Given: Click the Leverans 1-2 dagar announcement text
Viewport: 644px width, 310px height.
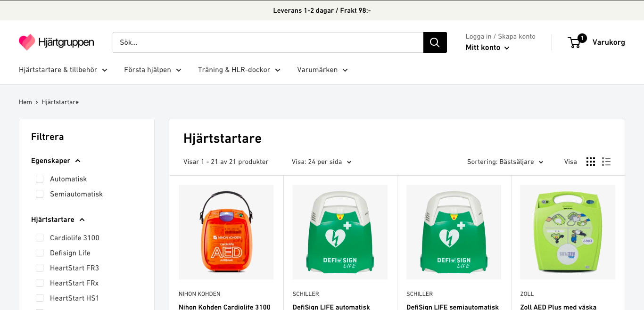Looking at the screenshot, I should (322, 10).
